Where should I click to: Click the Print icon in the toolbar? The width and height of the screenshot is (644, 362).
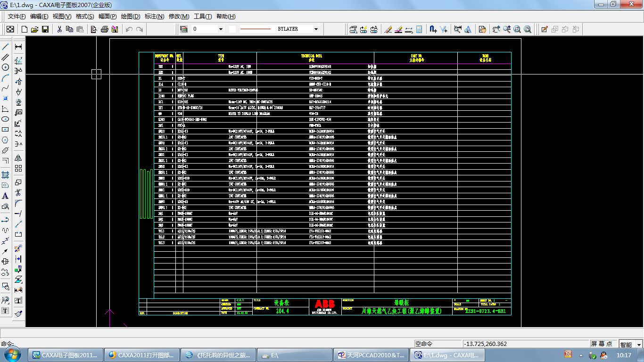click(105, 29)
